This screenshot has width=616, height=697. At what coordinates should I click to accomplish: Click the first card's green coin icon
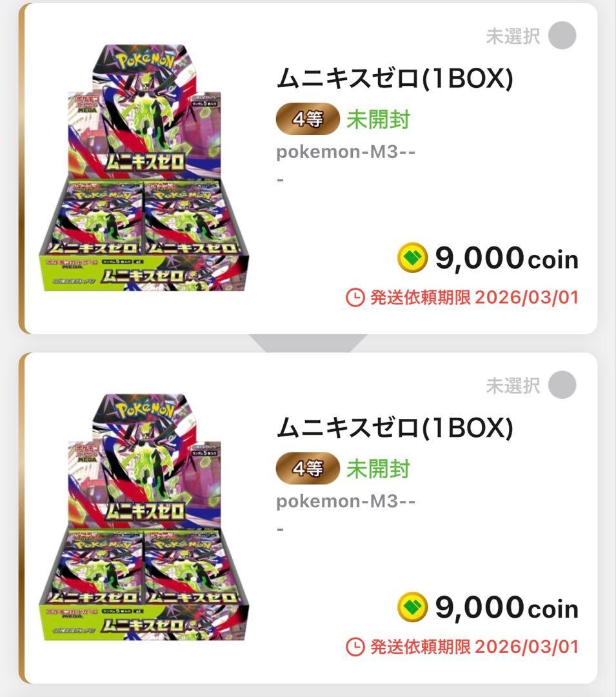(413, 259)
